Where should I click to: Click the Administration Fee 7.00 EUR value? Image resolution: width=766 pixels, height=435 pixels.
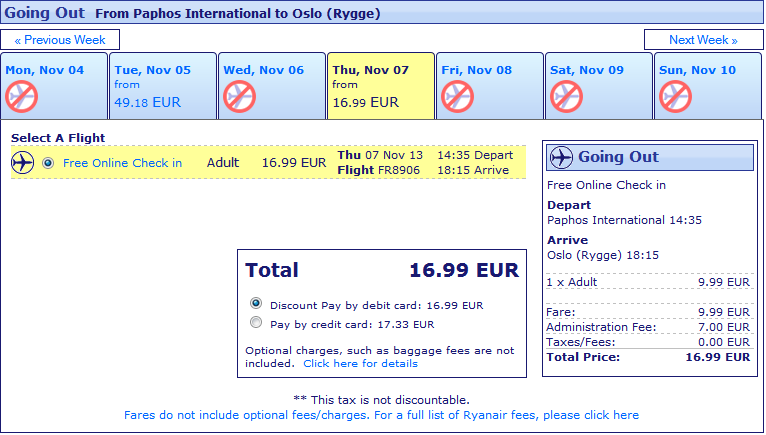[x=724, y=327]
